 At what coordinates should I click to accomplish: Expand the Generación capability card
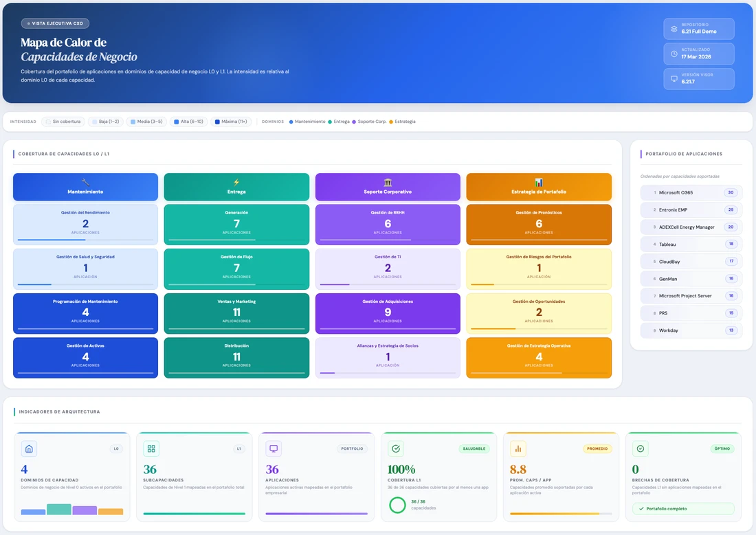point(236,225)
